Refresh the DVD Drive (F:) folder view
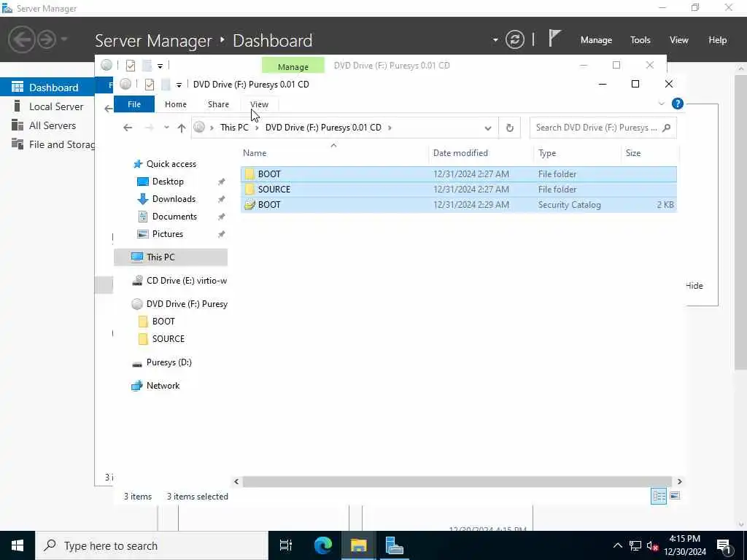Screen dimensions: 747x560 509,128
